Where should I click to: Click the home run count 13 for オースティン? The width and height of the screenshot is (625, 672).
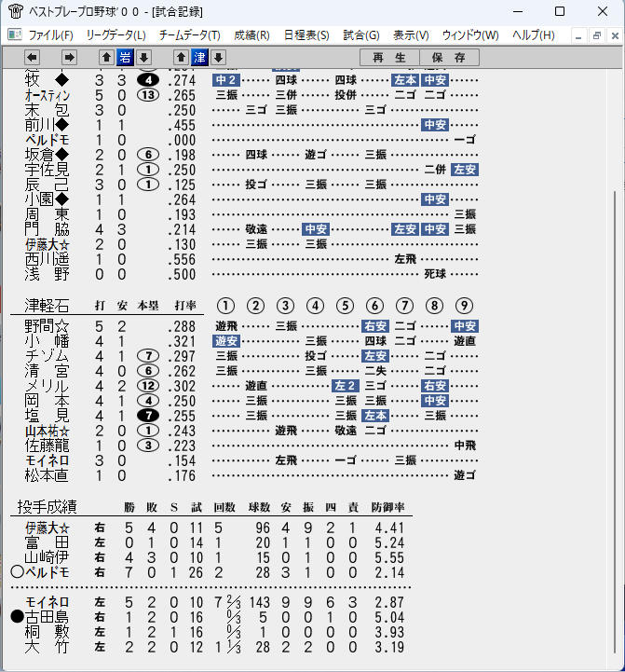148,95
